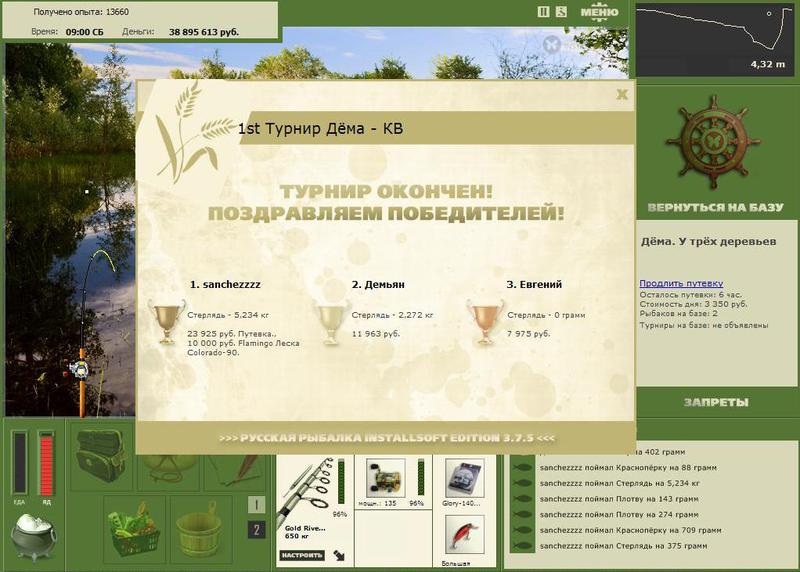Open the ЗАПРЕТЫ section
The width and height of the screenshot is (800, 572).
click(x=716, y=403)
